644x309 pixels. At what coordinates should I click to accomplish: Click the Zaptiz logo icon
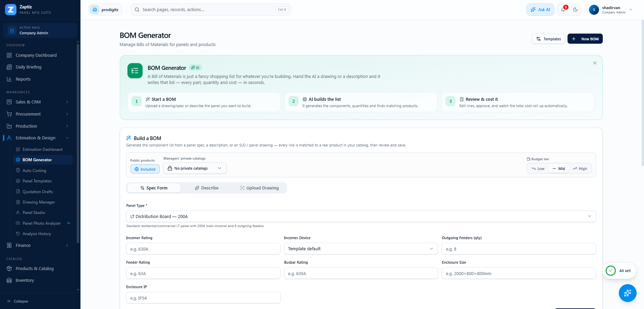pos(11,10)
